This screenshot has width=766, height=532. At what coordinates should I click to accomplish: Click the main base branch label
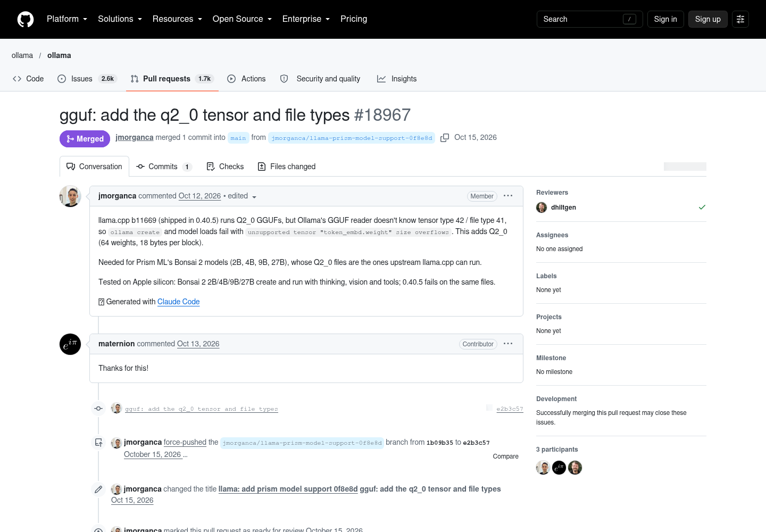click(238, 138)
